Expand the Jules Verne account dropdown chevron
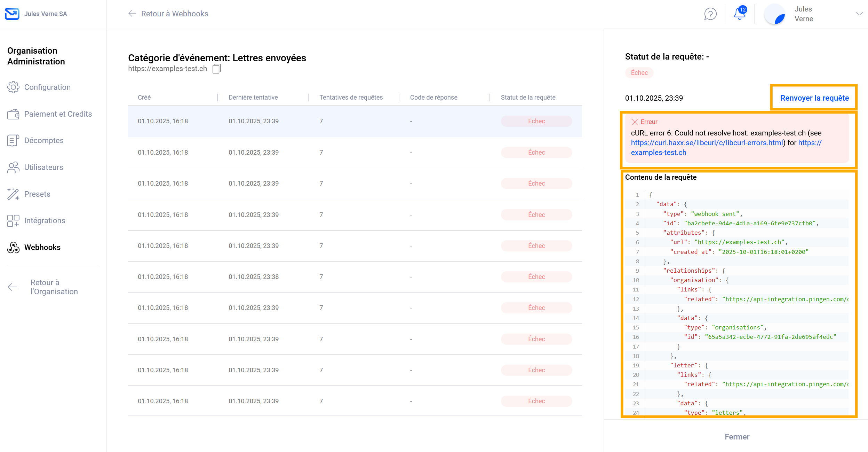 coord(859,14)
